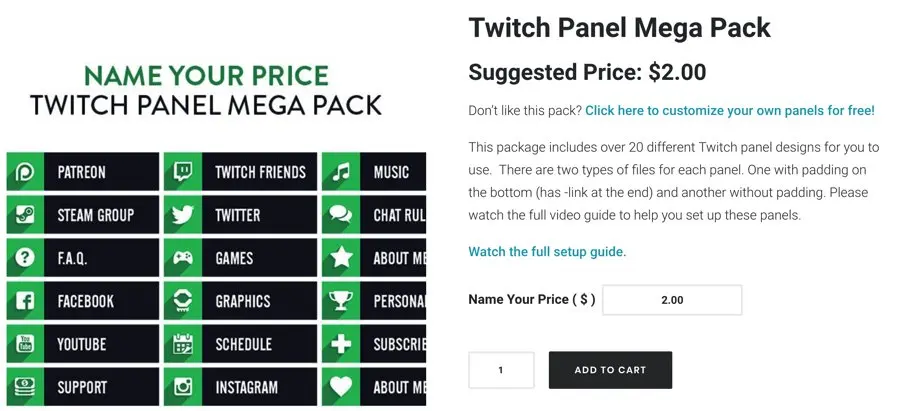The height and width of the screenshot is (411, 900).
Task: Click the F.A.Q. question mark icon
Action: click(x=25, y=258)
